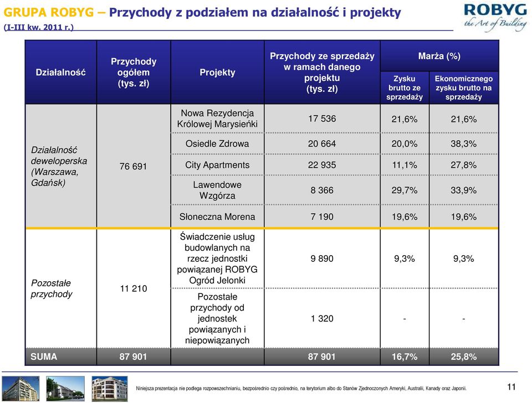Image resolution: width=532 pixels, height=403 pixels.
Task: Click the 'Działalność' column header
Action: [61, 72]
